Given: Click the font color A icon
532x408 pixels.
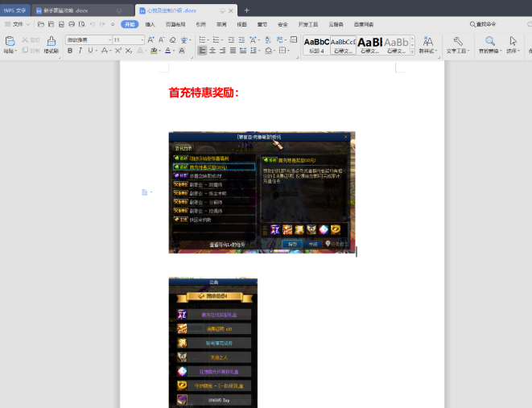Looking at the screenshot, I should click(167, 51).
